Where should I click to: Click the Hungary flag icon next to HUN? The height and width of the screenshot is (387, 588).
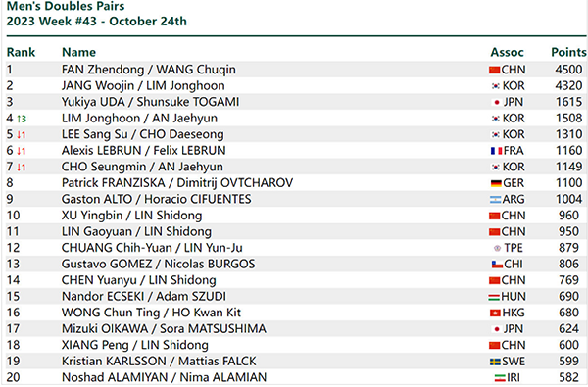[494, 297]
